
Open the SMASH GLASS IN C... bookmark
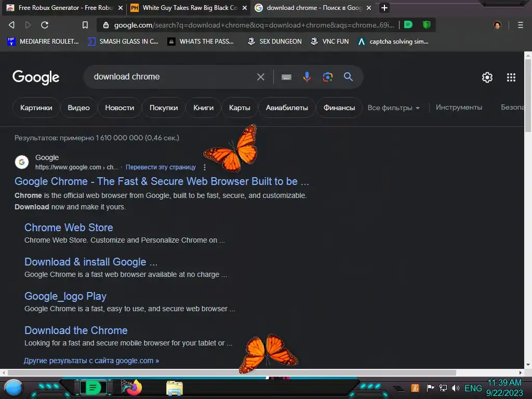click(x=123, y=42)
